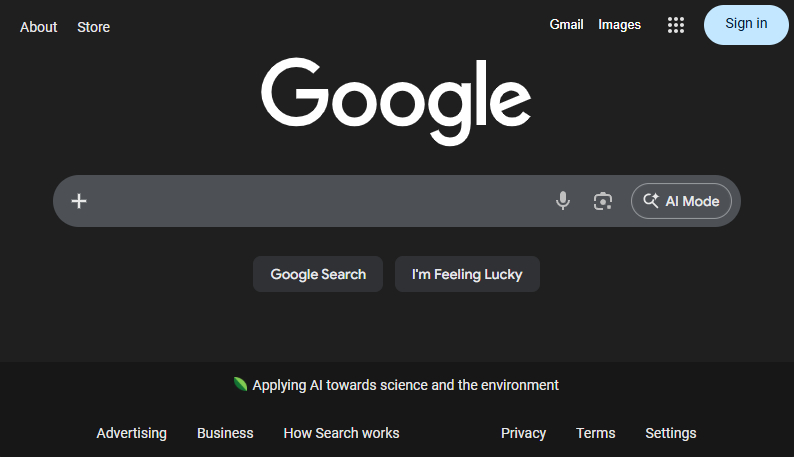Open the Business footer link
This screenshot has height=457, width=794.
[225, 433]
